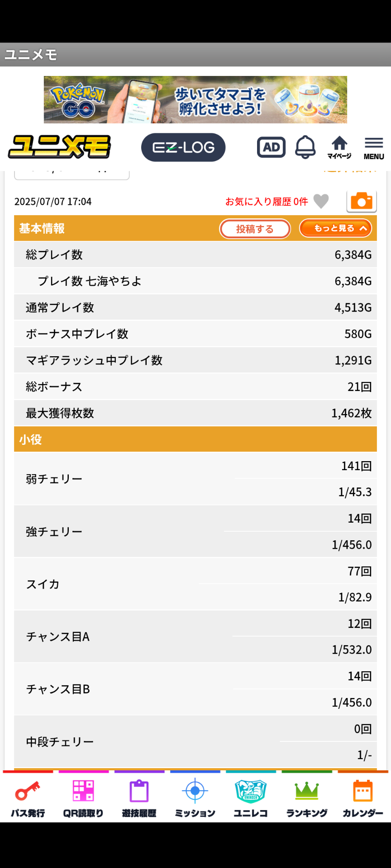This screenshot has height=868, width=391.
Task: Open ランキング crown tab
Action: tap(307, 799)
